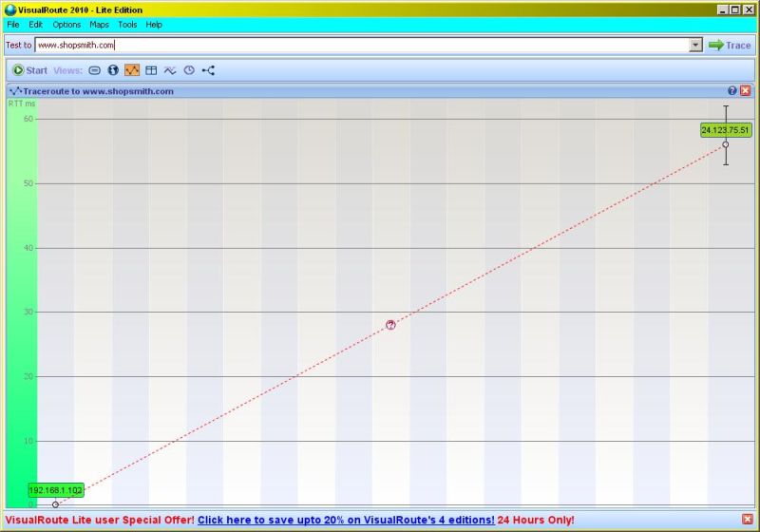Open the Help menu
760x532 pixels.
tap(154, 25)
